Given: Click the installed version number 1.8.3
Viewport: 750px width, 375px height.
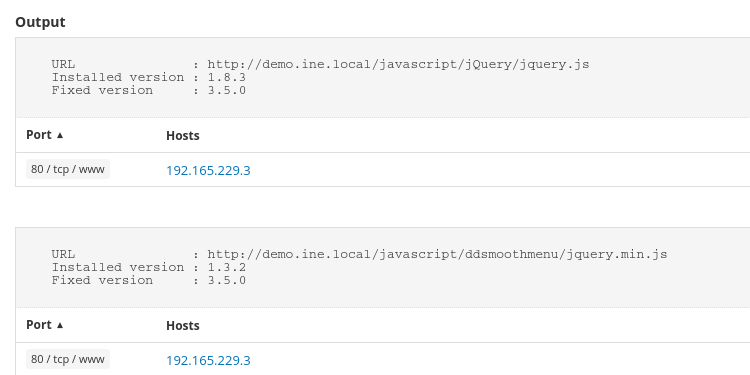Looking at the screenshot, I should point(227,77).
